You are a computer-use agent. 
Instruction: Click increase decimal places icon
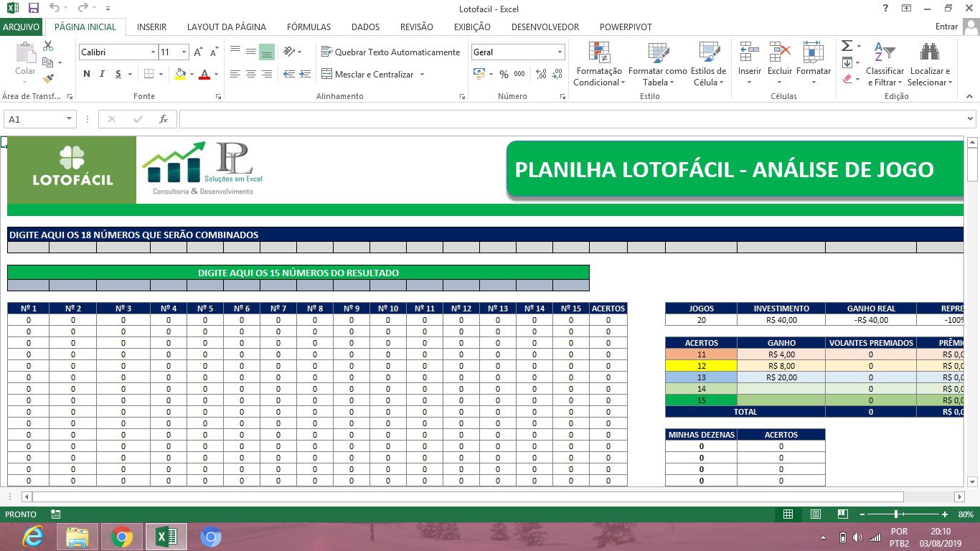coord(541,74)
